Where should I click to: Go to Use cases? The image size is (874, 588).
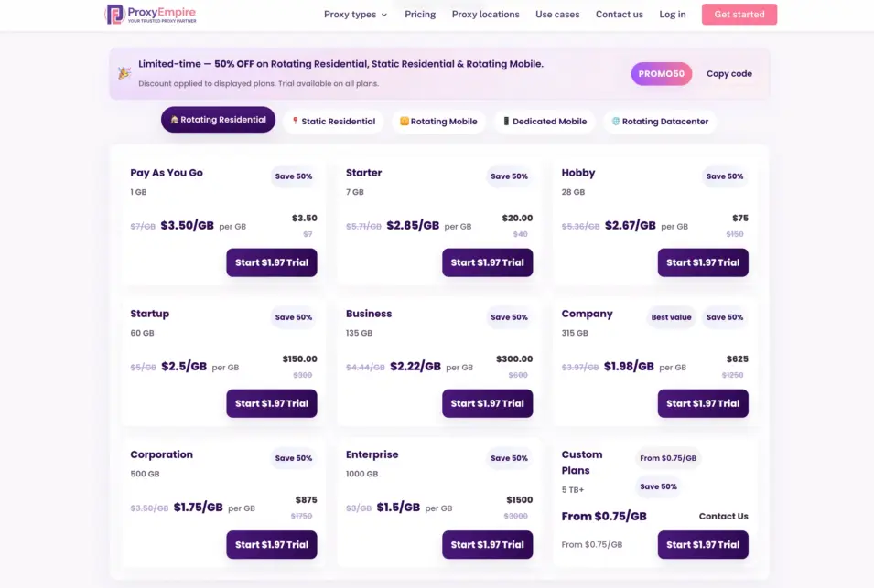(557, 15)
